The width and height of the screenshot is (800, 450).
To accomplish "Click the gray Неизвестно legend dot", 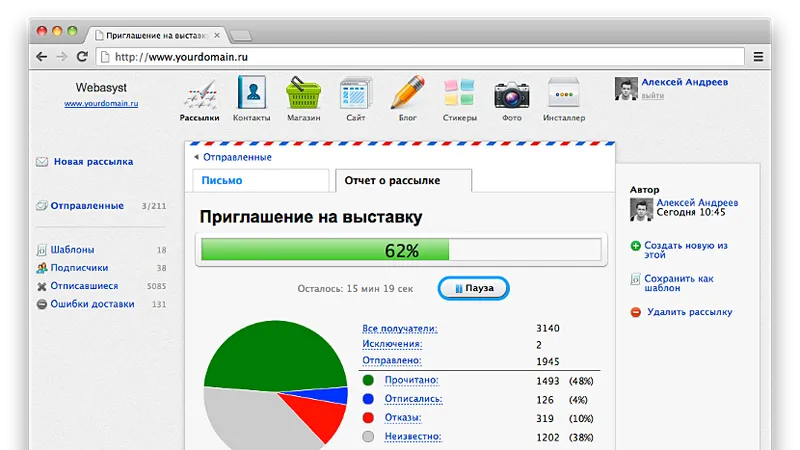I will click(368, 437).
